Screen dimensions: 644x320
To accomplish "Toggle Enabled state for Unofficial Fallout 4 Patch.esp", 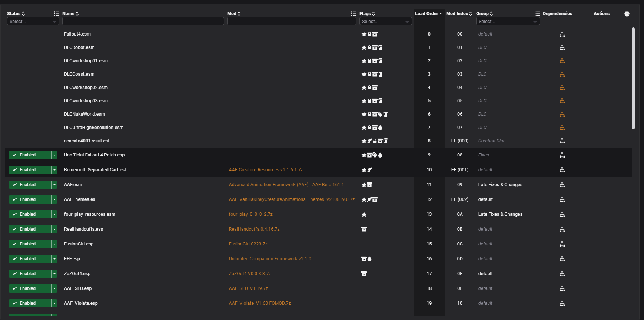I will 30,155.
